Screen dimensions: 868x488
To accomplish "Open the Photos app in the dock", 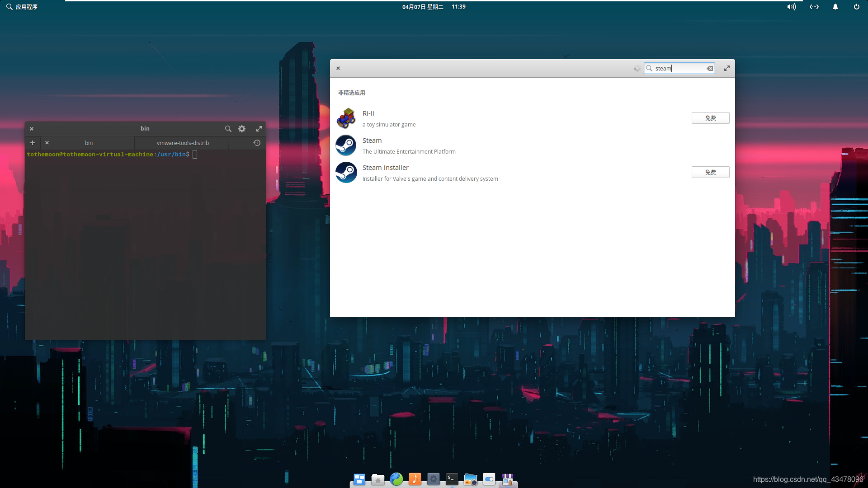I will (x=471, y=479).
